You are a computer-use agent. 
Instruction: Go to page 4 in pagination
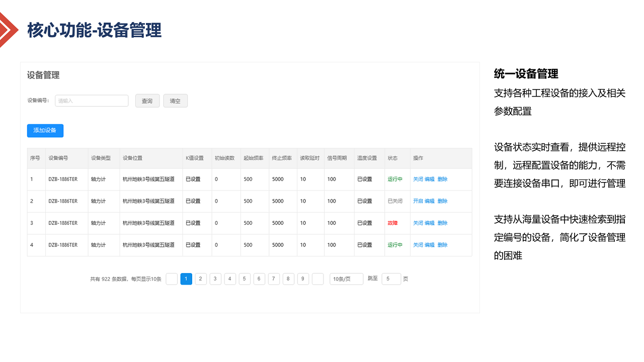pyautogui.click(x=230, y=279)
